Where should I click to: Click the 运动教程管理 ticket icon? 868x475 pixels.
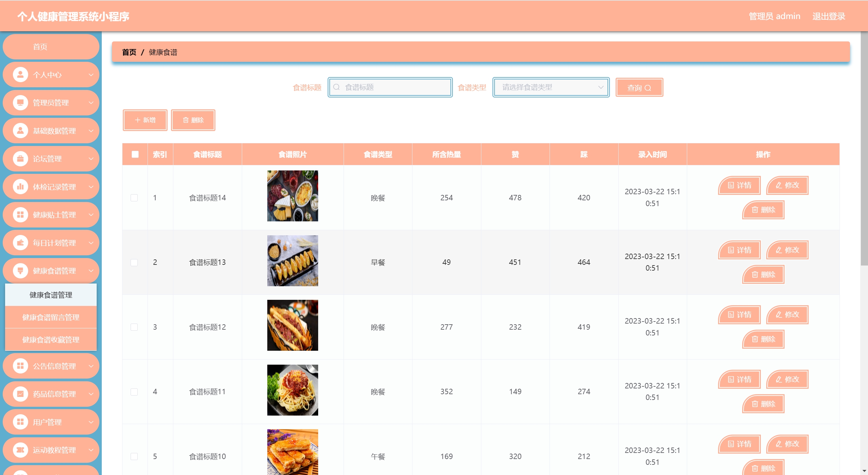click(x=20, y=450)
